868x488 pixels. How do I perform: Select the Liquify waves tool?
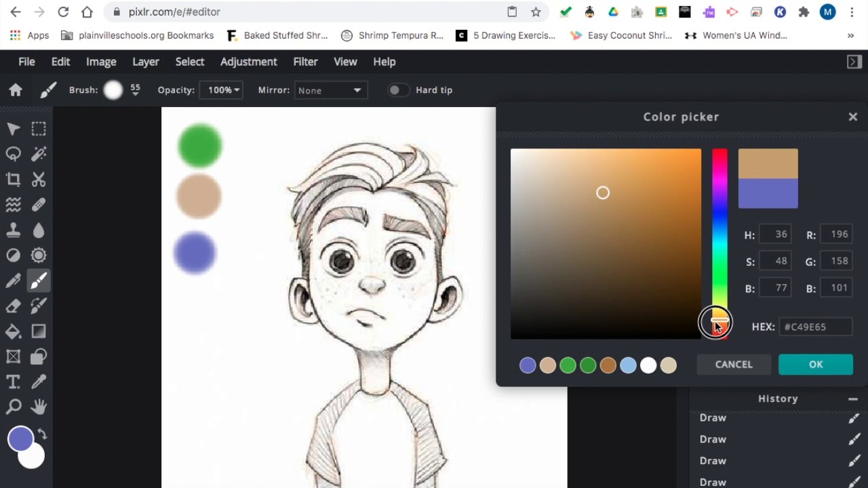pos(13,205)
